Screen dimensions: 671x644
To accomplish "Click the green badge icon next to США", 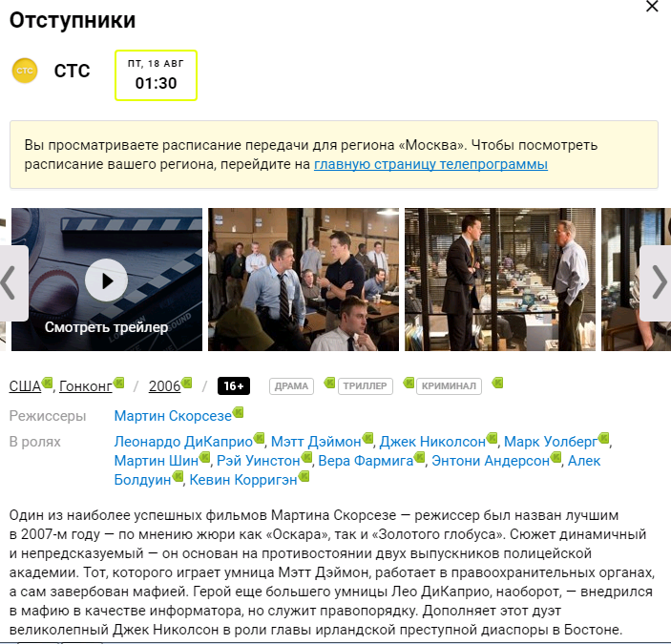I will pos(48,382).
